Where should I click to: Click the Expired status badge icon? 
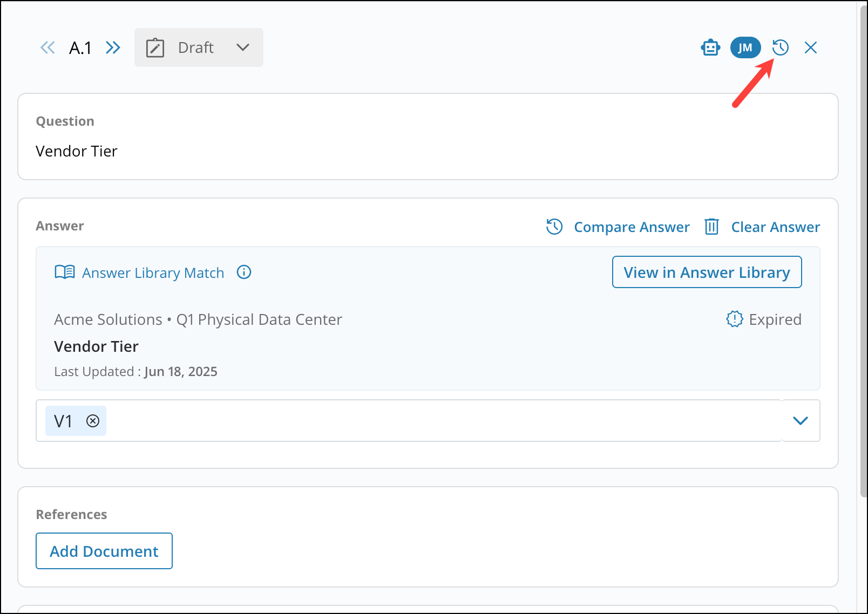734,319
